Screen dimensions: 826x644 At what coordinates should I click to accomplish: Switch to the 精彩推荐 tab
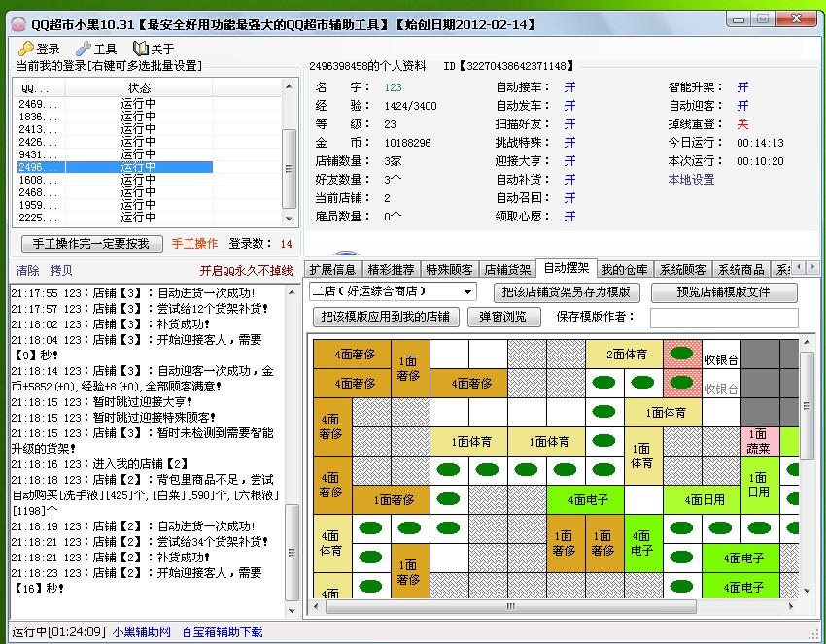pyautogui.click(x=391, y=270)
